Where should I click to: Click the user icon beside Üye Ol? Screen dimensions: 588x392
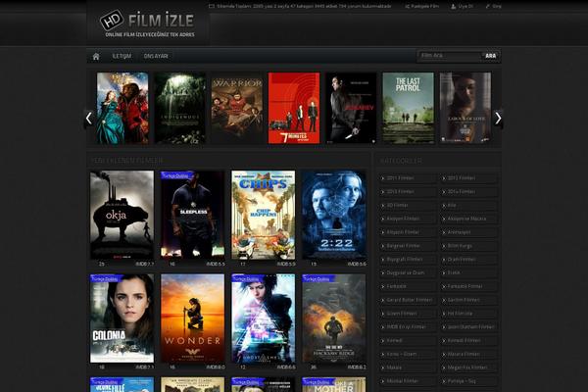pos(453,7)
